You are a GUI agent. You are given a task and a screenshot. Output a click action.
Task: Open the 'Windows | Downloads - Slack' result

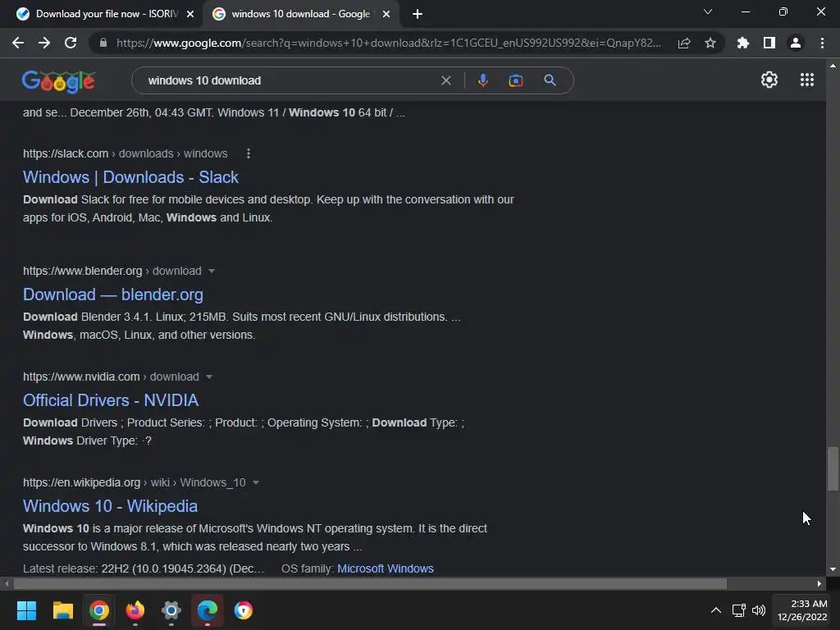130,177
